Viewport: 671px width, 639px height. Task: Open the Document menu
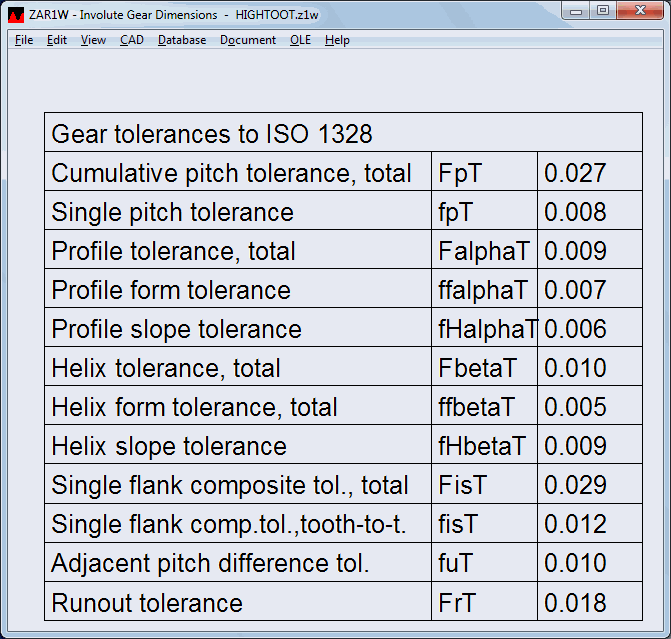[248, 40]
